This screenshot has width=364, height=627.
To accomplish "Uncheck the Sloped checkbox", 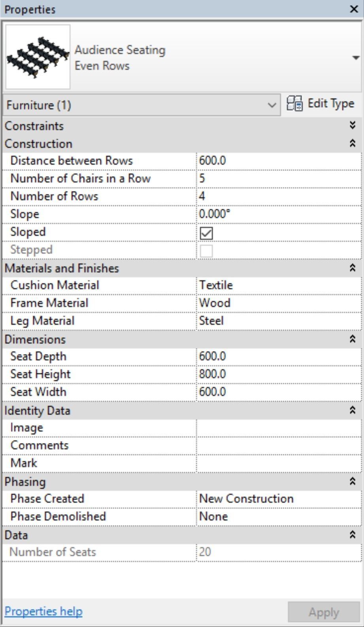I will coord(206,233).
